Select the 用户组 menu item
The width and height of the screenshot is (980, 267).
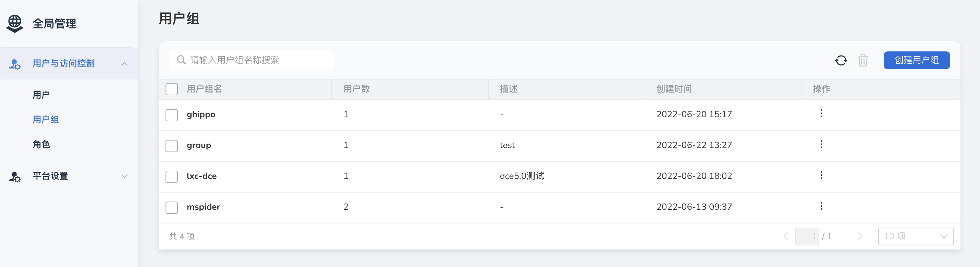[46, 120]
